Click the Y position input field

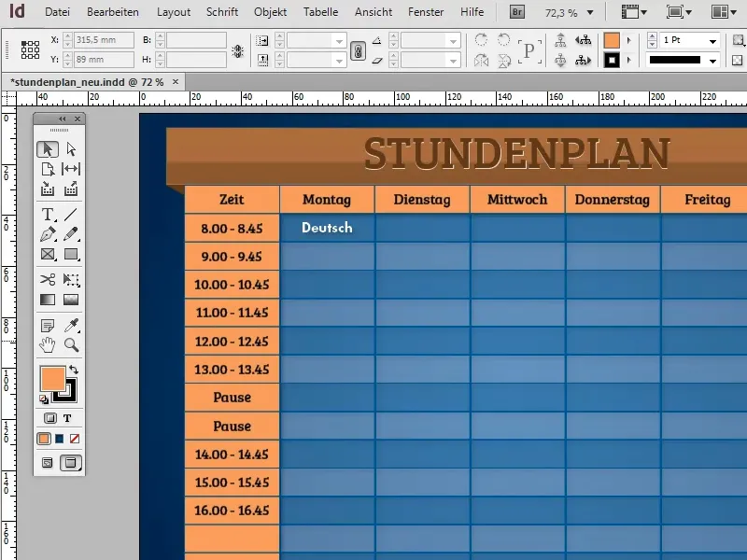pos(104,60)
